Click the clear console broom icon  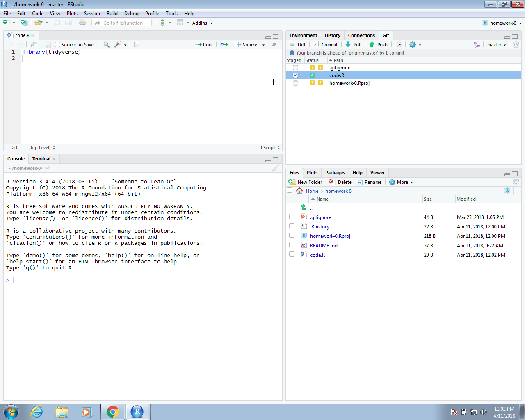pos(275,168)
